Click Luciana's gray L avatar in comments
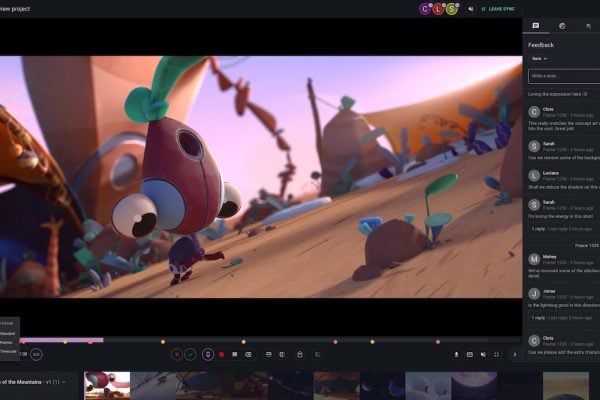Image resolution: width=600 pixels, height=400 pixels. (534, 175)
